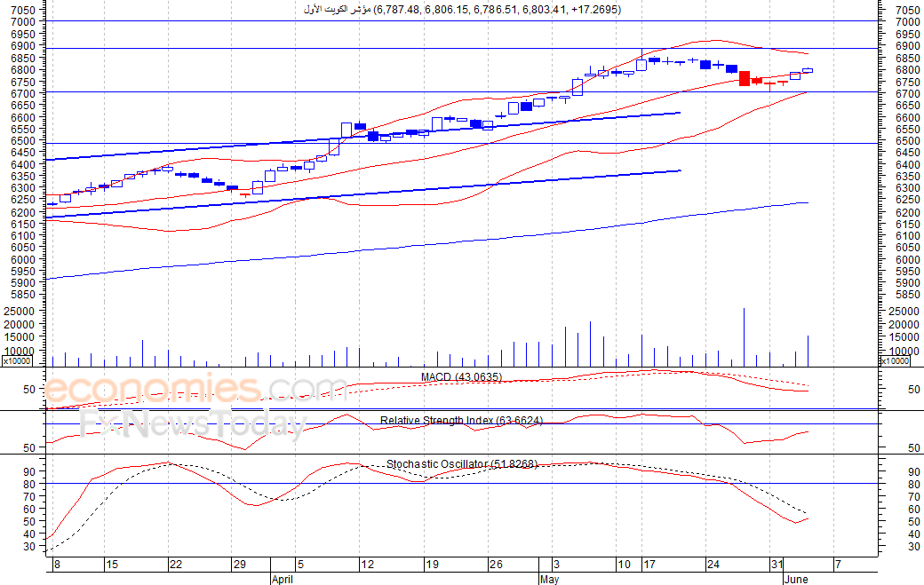The width and height of the screenshot is (924, 585).
Task: Click the x10000 volume scale label on right
Action: click(x=895, y=360)
